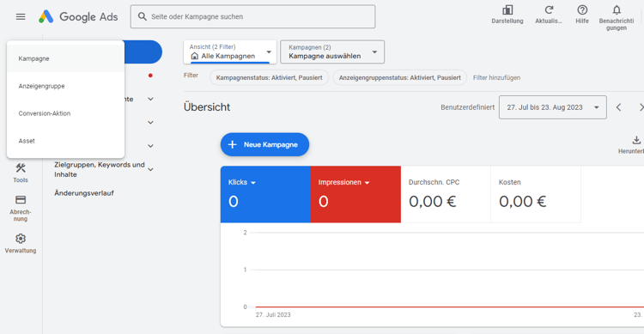Open the date range 27. Jul bis 23. Aug dropdown
The height and width of the screenshot is (334, 644).
click(552, 107)
